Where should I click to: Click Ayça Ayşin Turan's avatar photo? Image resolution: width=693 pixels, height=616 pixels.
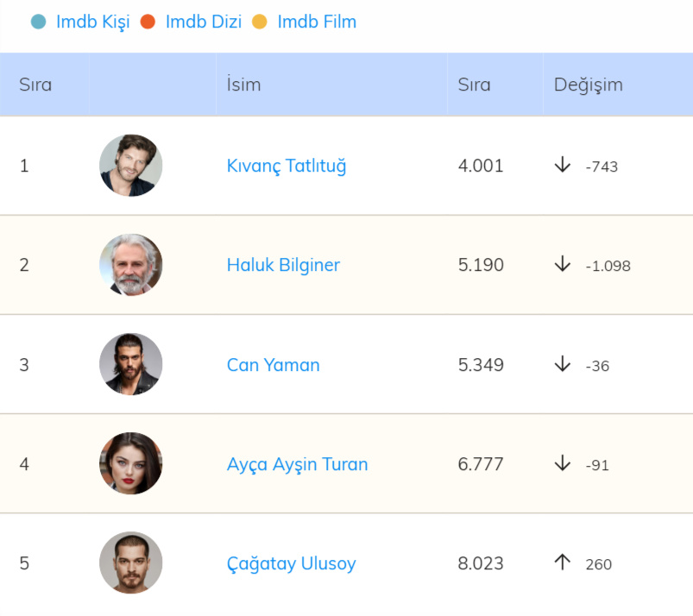point(130,463)
